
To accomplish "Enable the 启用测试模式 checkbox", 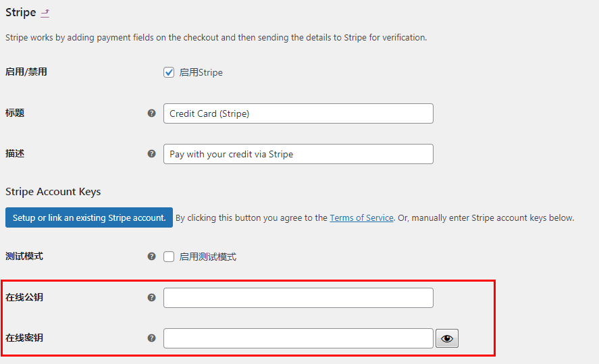I will click(169, 257).
